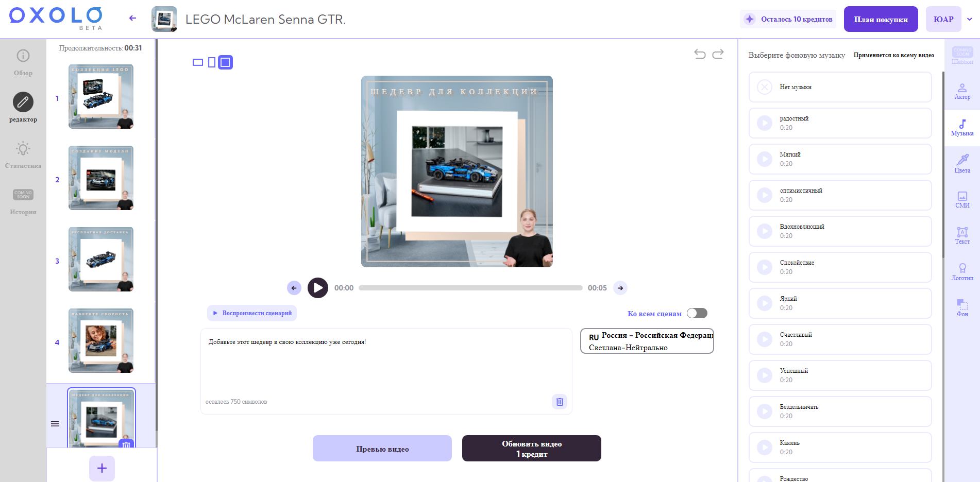Click the OXOLO logo

(x=56, y=18)
